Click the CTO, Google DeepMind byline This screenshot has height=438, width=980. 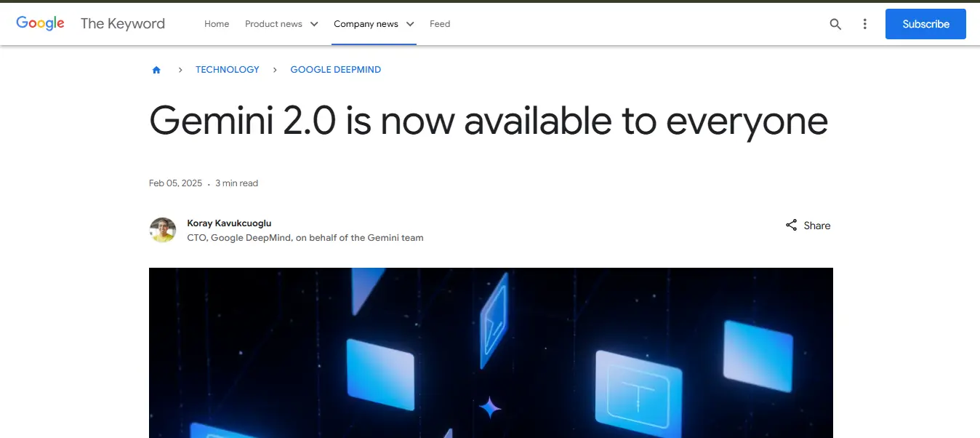[305, 238]
